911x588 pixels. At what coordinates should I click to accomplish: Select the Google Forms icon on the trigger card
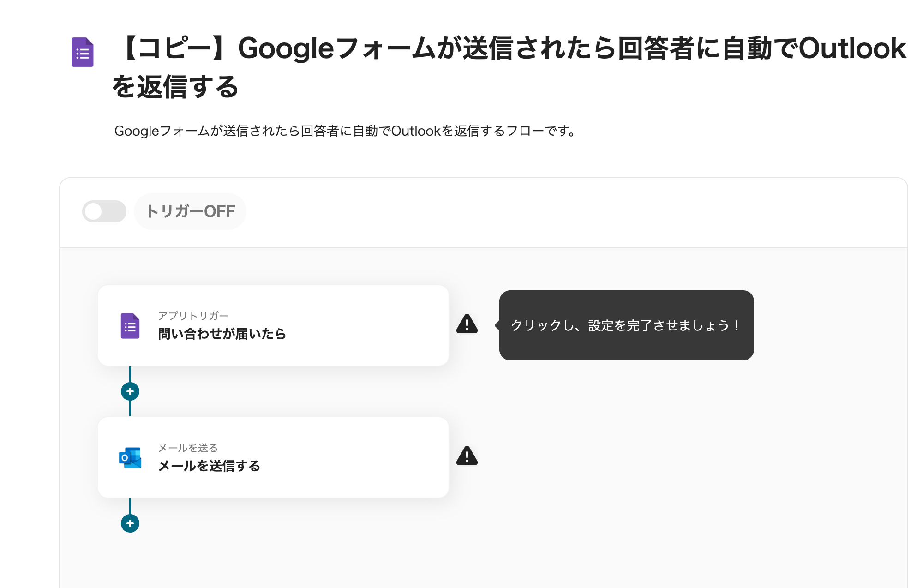pos(131,325)
